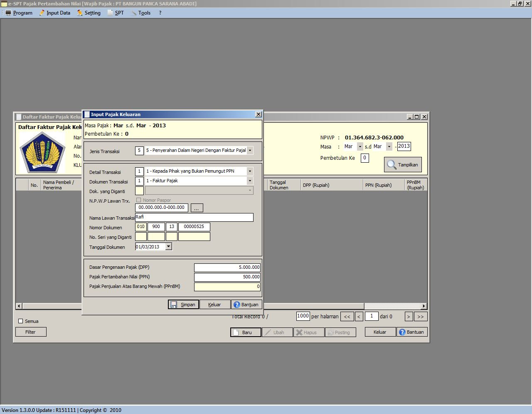
Task: Click the first No. Seri yang Diganti field
Action: click(141, 237)
